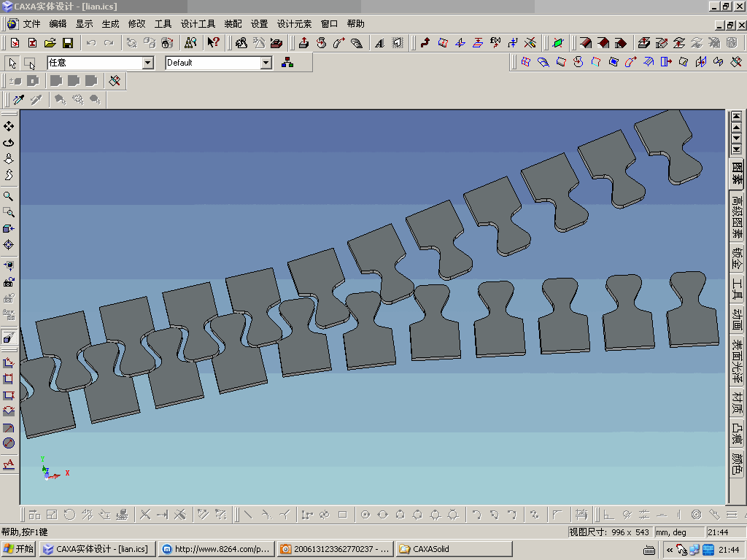Switch to the 钣金 catalog tab

coord(737,258)
